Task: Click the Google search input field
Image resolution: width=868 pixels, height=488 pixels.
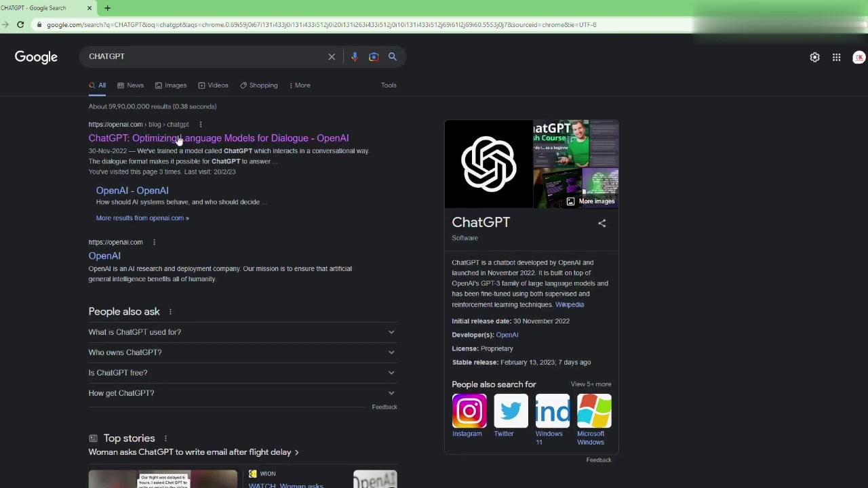Action: pos(203,57)
